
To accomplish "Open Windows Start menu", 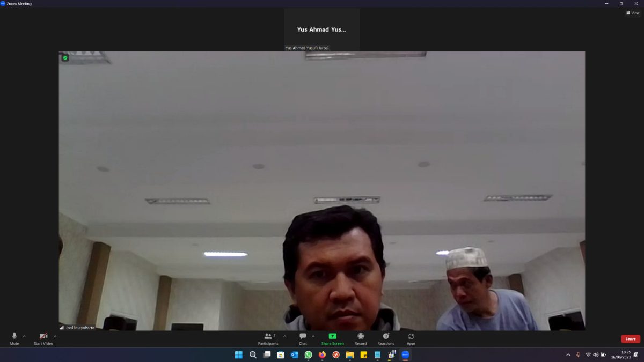I will tap(239, 354).
